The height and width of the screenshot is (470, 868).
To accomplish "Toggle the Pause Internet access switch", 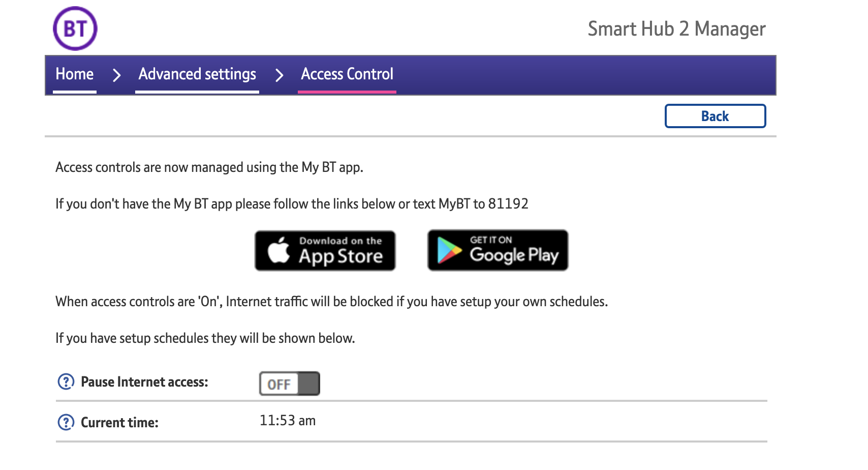I will pyautogui.click(x=290, y=384).
